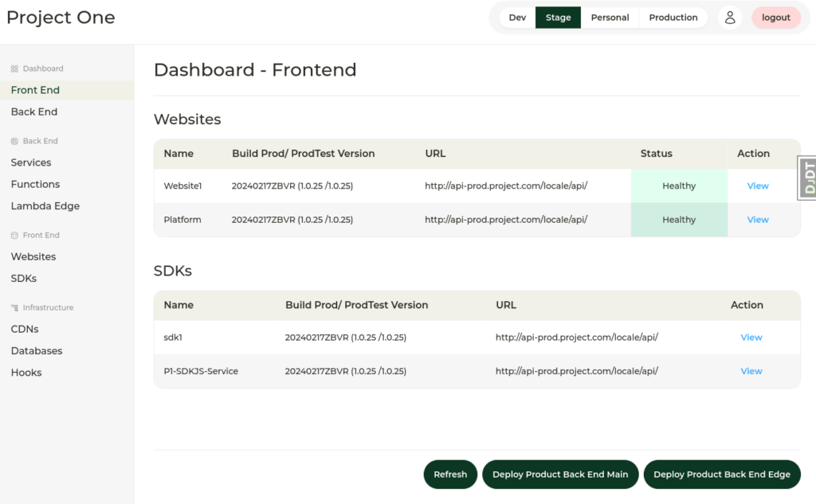Open Lambda Edge in sidebar
816x504 pixels.
[x=45, y=206]
